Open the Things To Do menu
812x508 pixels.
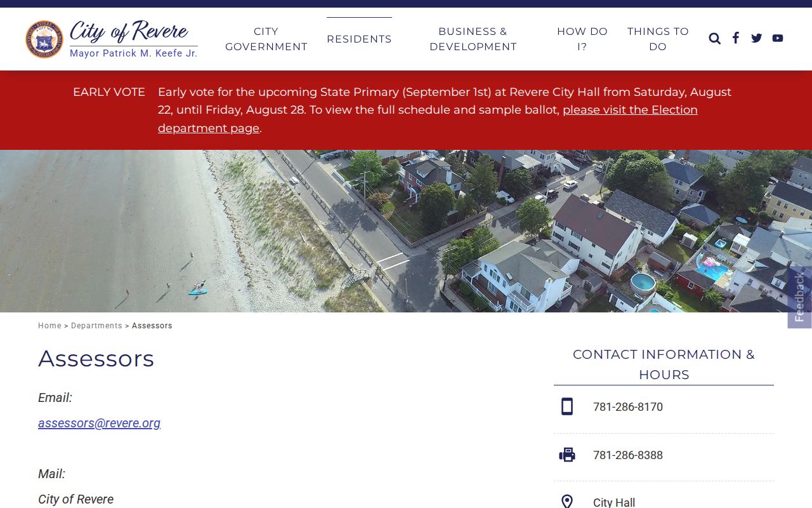click(658, 39)
